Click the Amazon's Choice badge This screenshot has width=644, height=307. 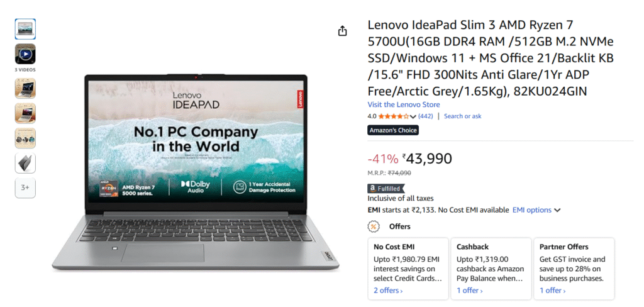(393, 130)
